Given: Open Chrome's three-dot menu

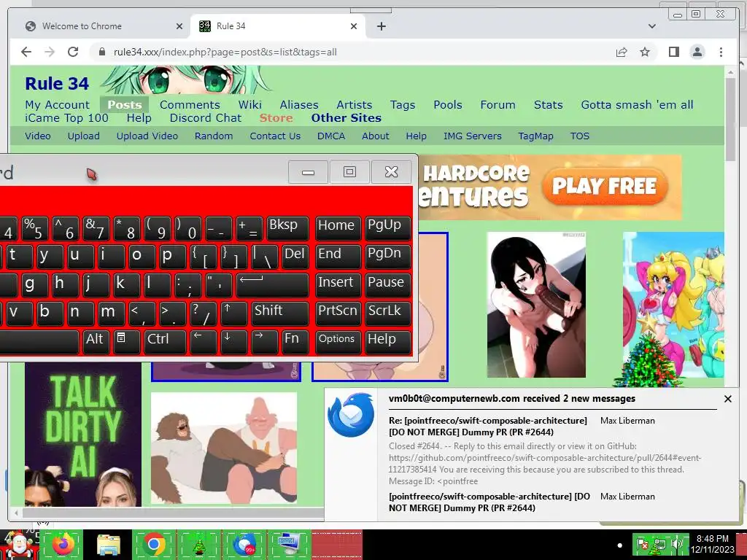Looking at the screenshot, I should click(x=721, y=52).
